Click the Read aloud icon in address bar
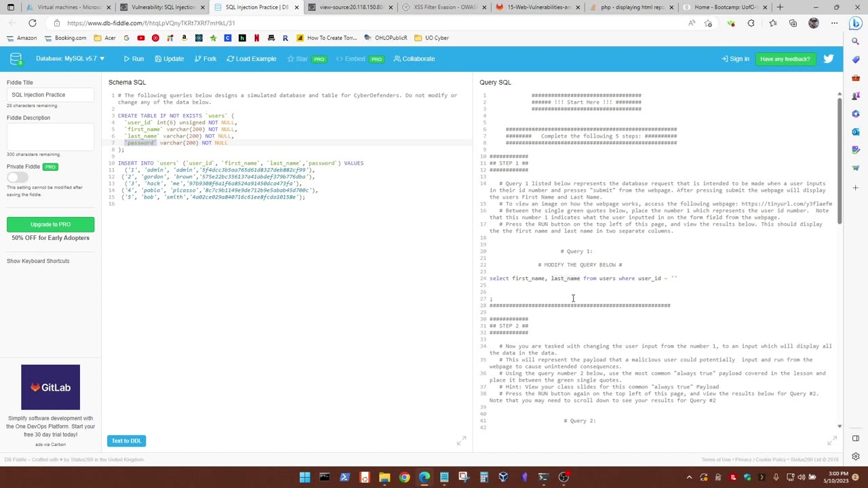This screenshot has width=868, height=488. (692, 23)
